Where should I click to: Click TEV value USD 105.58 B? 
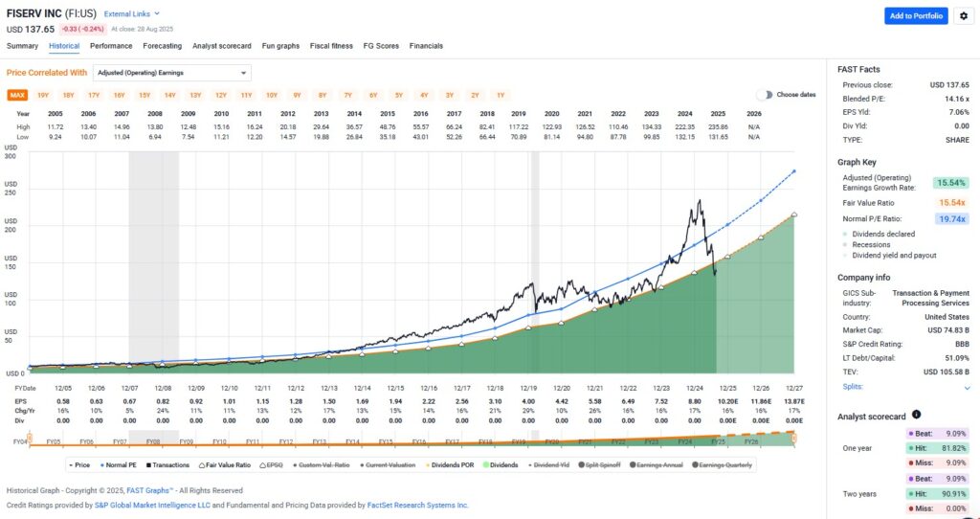947,372
